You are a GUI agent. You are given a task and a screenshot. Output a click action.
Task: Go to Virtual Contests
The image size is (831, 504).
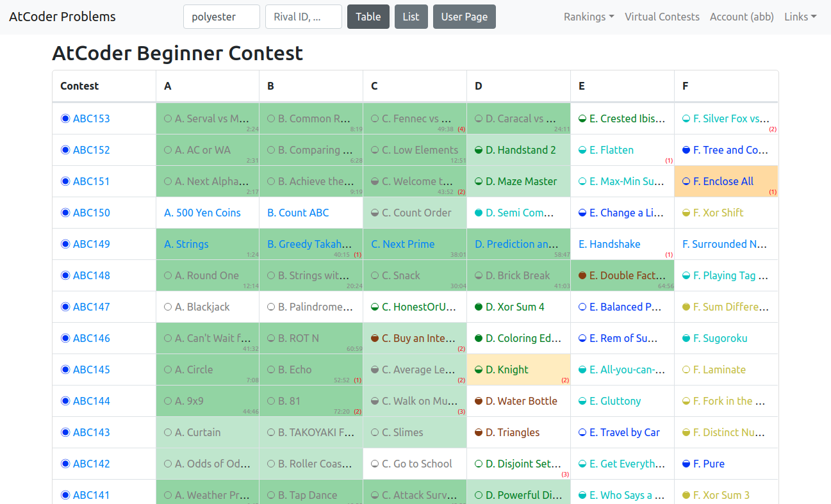(662, 17)
